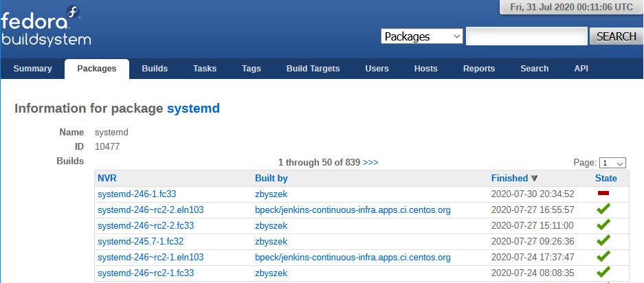Open zbyszek user link for systemd-245.7-1.fc32
This screenshot has height=283, width=644.
point(271,241)
